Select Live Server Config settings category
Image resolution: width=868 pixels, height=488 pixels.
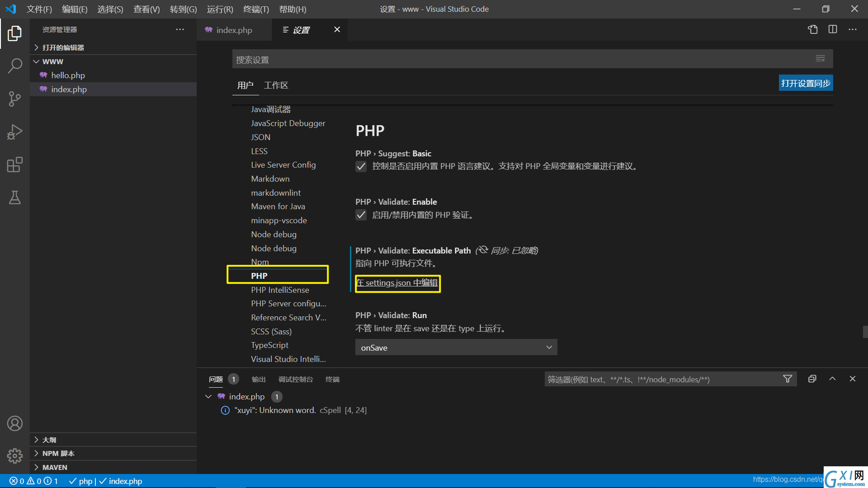click(283, 165)
